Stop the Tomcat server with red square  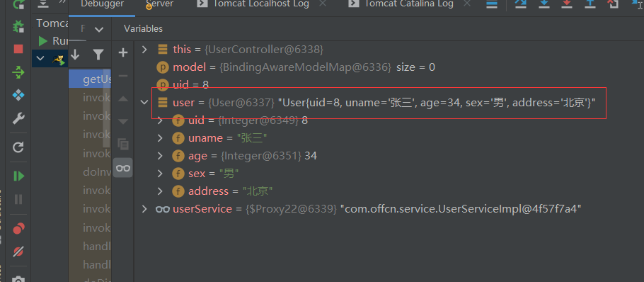point(18,50)
